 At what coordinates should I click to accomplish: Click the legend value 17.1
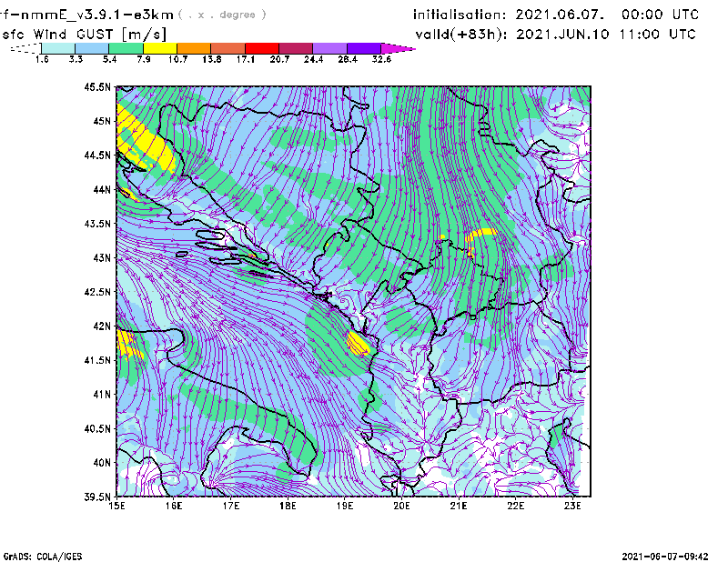pos(246,59)
